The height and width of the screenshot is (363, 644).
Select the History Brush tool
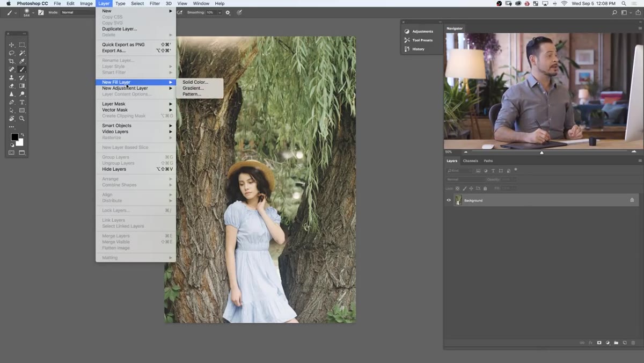pos(22,78)
